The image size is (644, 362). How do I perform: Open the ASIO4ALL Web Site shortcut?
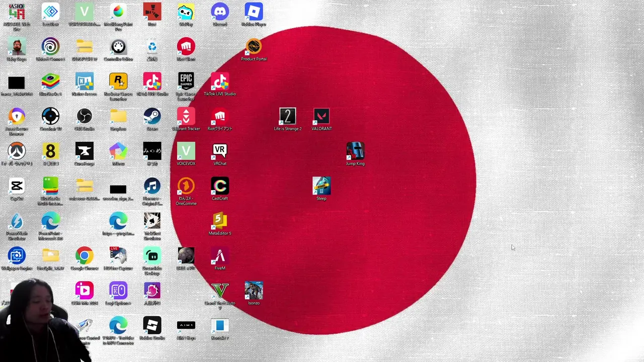coord(17,12)
